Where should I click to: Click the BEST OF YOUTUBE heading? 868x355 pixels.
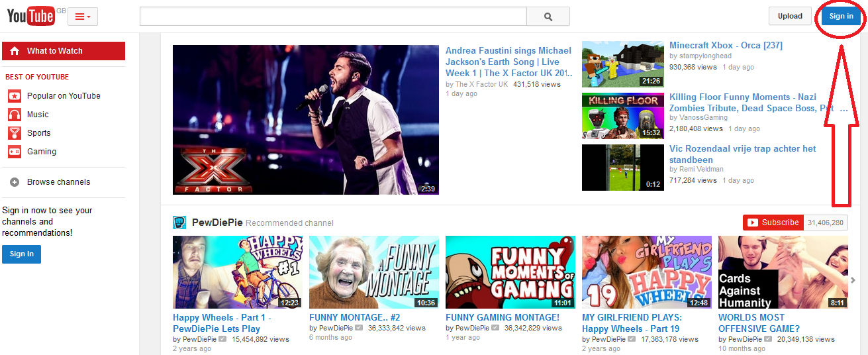pyautogui.click(x=37, y=77)
